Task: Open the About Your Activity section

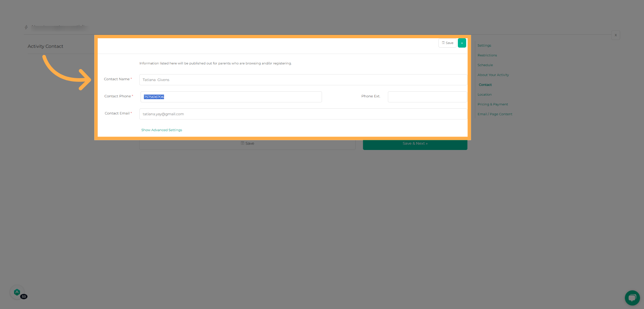Action: click(x=493, y=75)
